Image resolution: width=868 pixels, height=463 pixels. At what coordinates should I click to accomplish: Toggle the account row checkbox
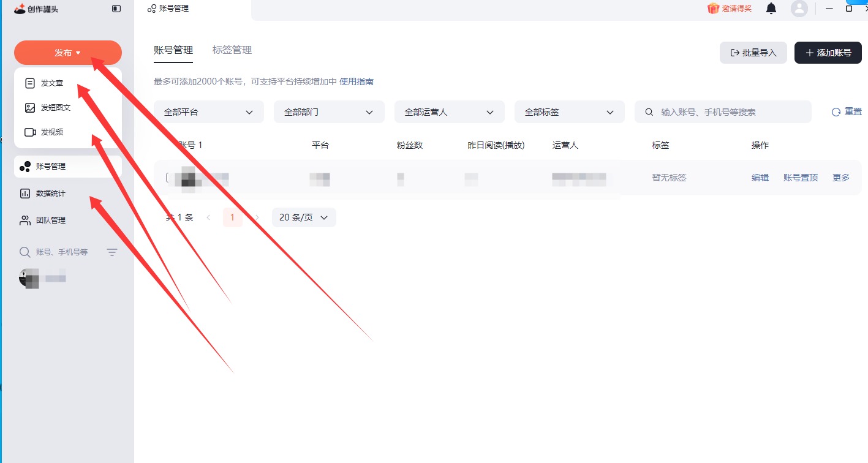click(168, 178)
